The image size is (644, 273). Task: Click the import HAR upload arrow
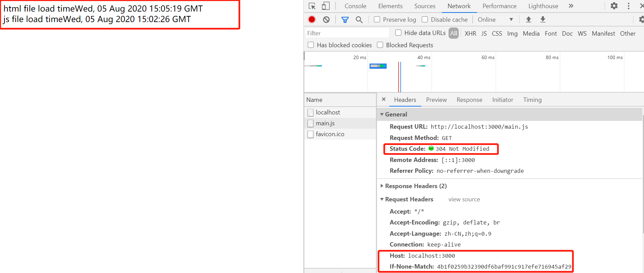coord(528,20)
